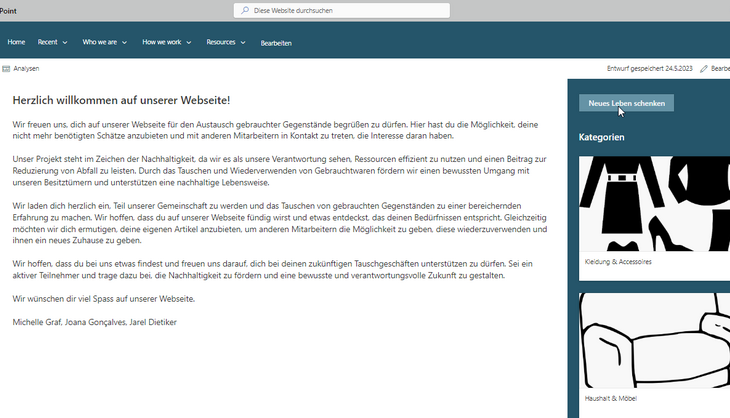
Task: Expand the Who we are chevron
Action: click(124, 42)
